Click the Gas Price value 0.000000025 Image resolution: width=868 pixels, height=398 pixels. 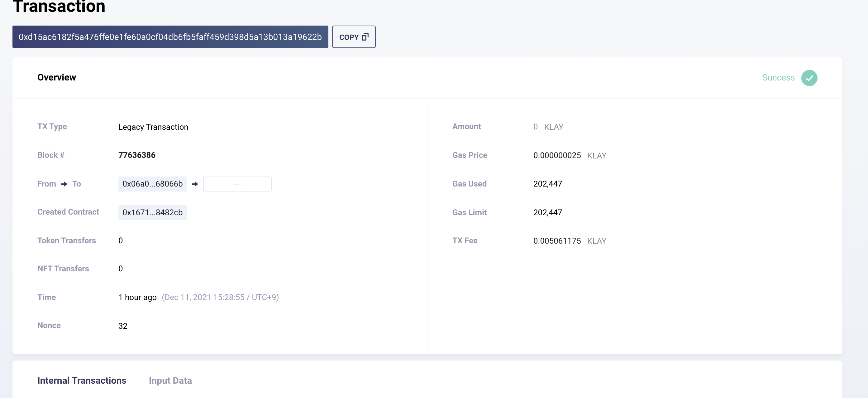coord(557,156)
